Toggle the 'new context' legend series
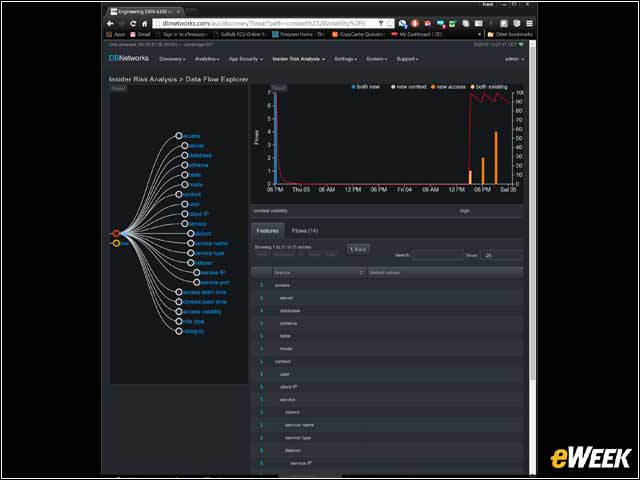The height and width of the screenshot is (480, 640). 408,87
